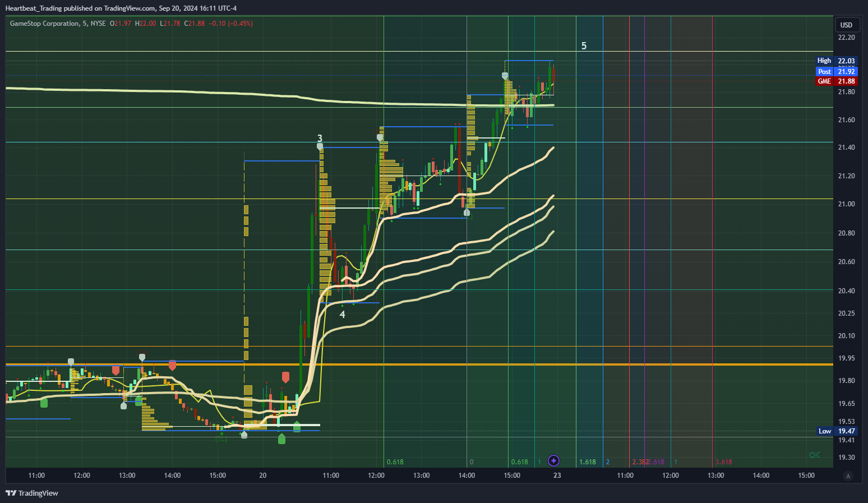Click the blue 2 fib time label

(x=608, y=462)
